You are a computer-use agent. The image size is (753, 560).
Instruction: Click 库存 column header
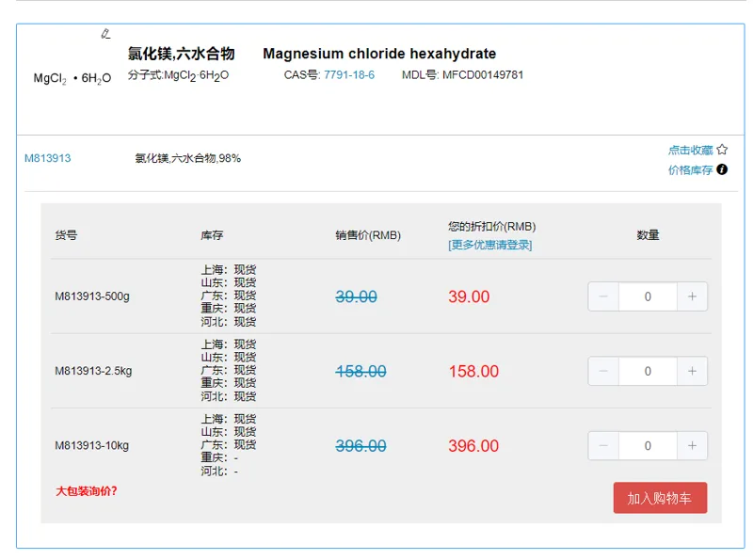click(x=212, y=235)
